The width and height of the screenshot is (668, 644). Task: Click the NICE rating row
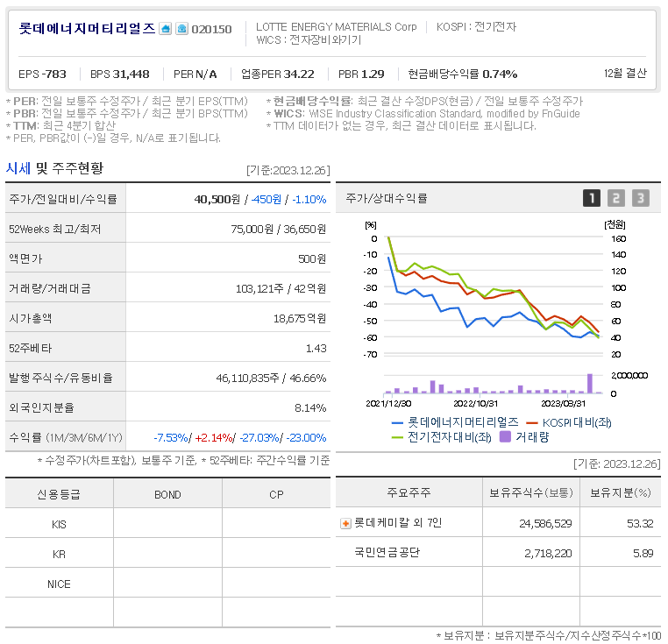coord(167,584)
